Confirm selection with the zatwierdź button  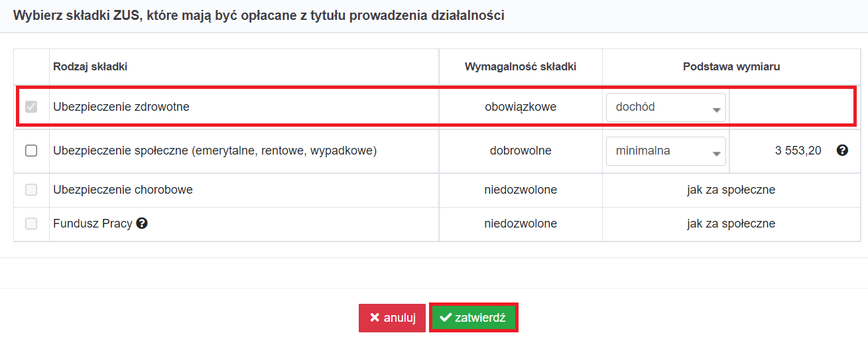click(x=473, y=318)
